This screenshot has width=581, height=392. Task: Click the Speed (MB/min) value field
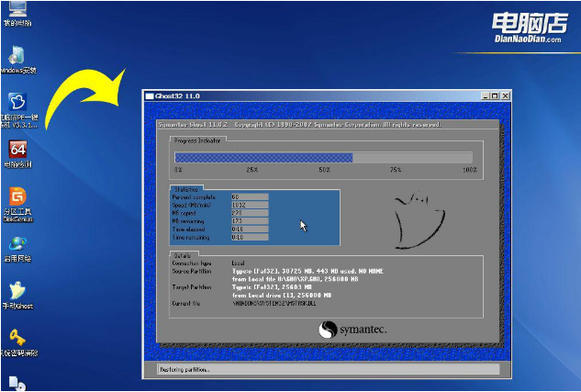pos(249,205)
